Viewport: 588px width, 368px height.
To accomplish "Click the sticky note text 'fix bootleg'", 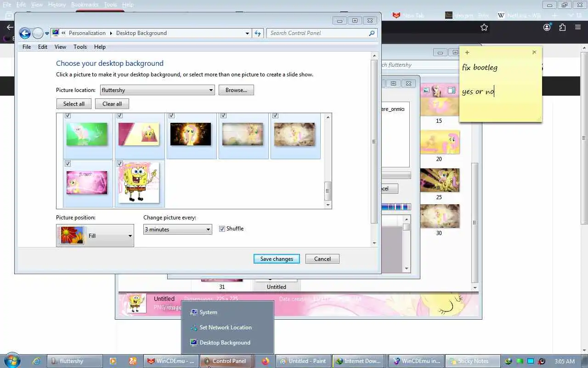I will pos(480,68).
